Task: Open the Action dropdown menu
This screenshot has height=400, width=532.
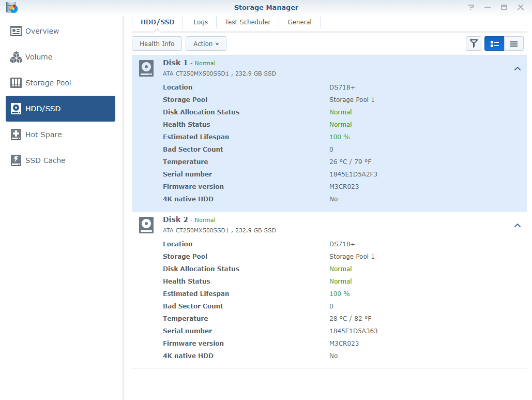Action: pos(206,44)
